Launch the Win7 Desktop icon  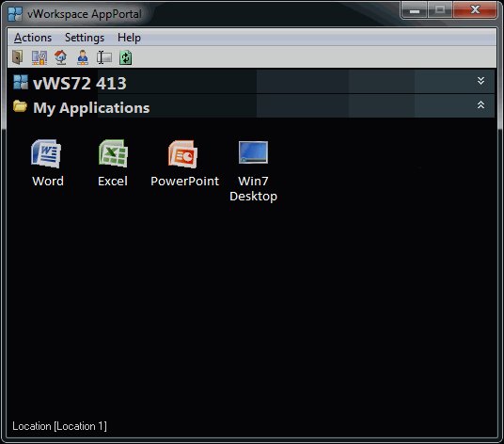point(253,152)
